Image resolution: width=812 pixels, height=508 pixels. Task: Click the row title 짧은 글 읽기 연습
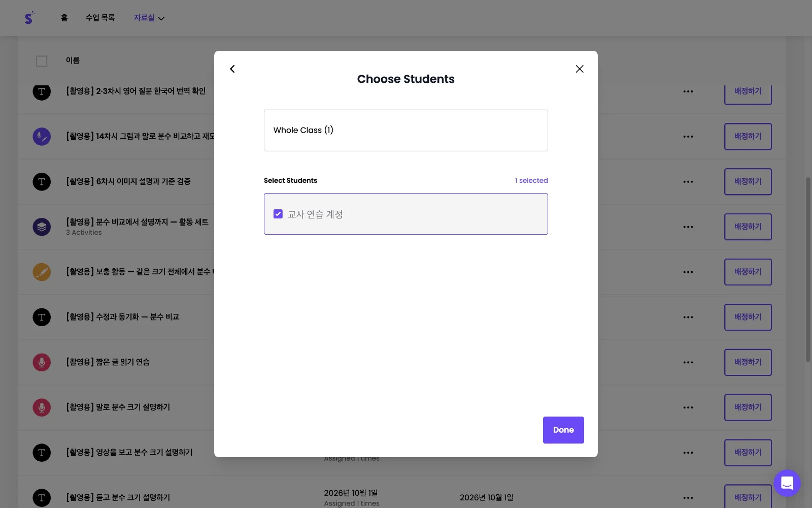[x=108, y=362]
